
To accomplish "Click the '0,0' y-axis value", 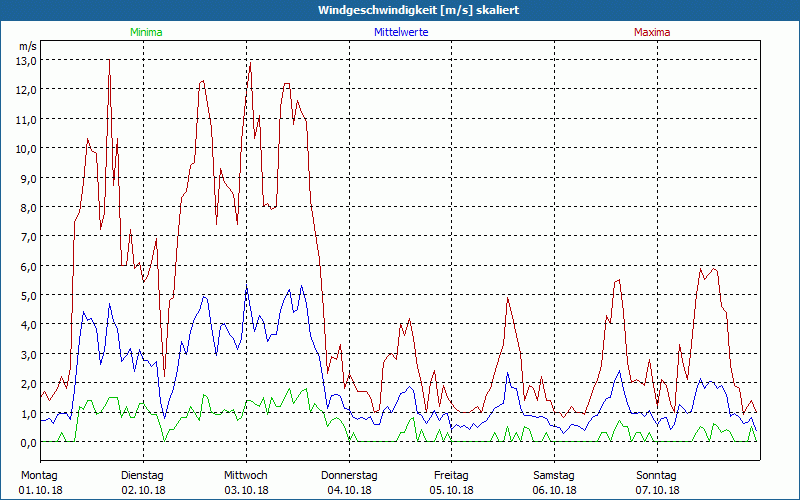I will (29, 442).
